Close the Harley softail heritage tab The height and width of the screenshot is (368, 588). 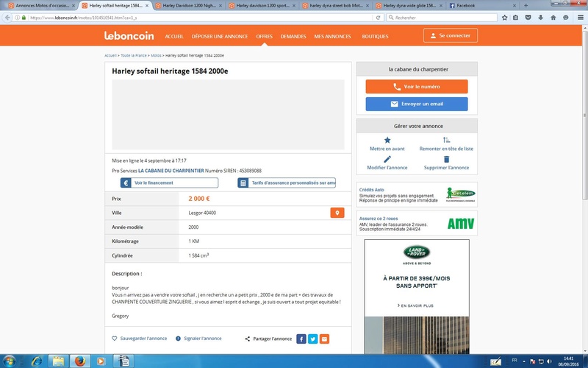point(146,6)
